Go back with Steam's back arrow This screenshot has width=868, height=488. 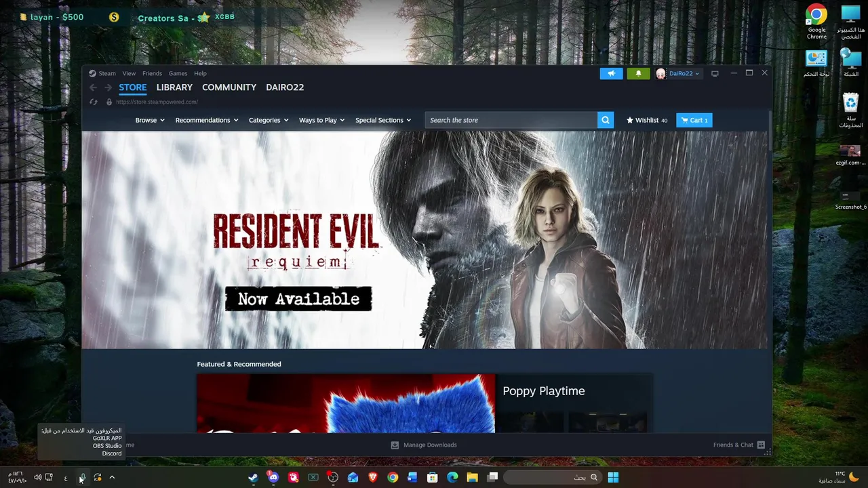(93, 87)
